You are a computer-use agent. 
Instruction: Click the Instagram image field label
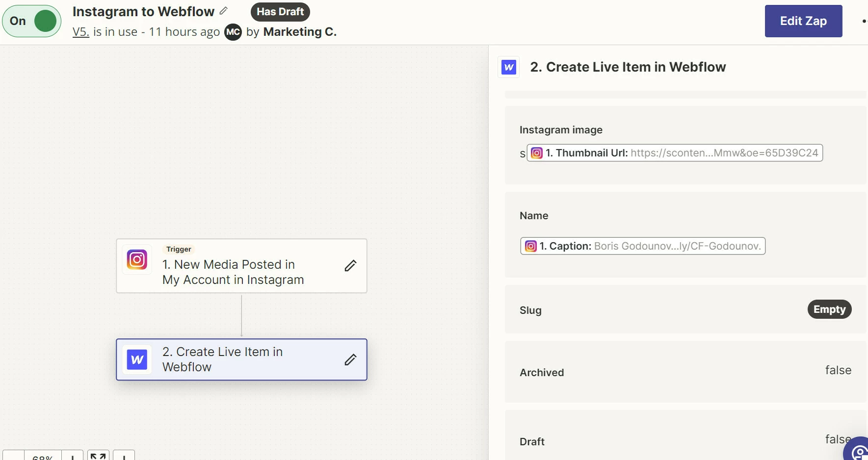point(561,130)
